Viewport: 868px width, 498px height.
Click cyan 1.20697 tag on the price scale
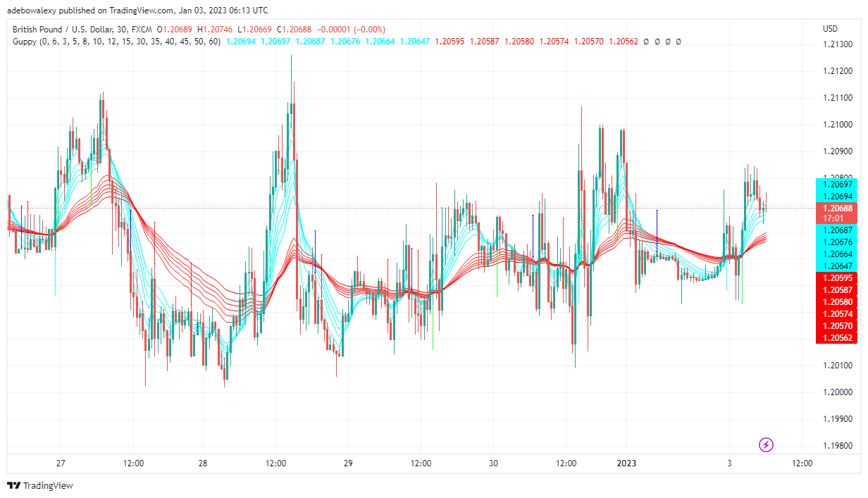point(836,185)
